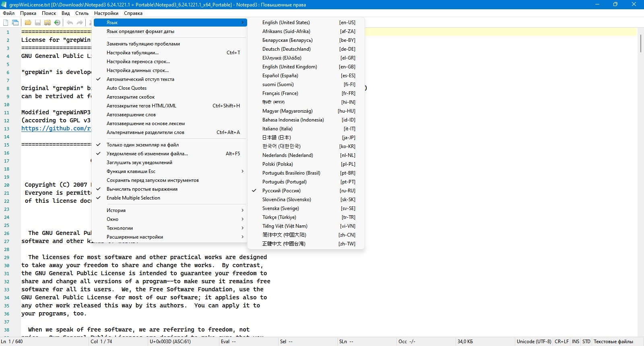This screenshot has height=346, width=644.
Task: Select 'English (United States)' language
Action: (306, 23)
